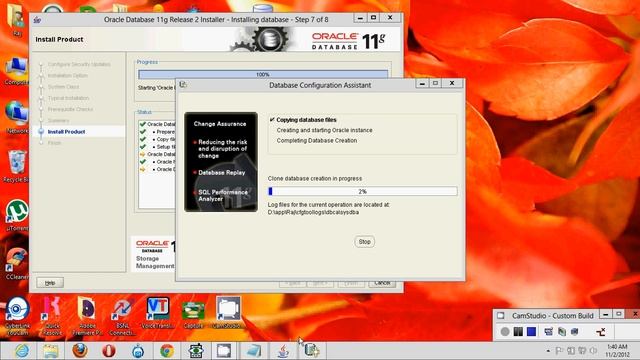640x360 pixels.
Task: Select the Adobe Premiere desktop shortcut
Action: pyautogui.click(x=87, y=316)
